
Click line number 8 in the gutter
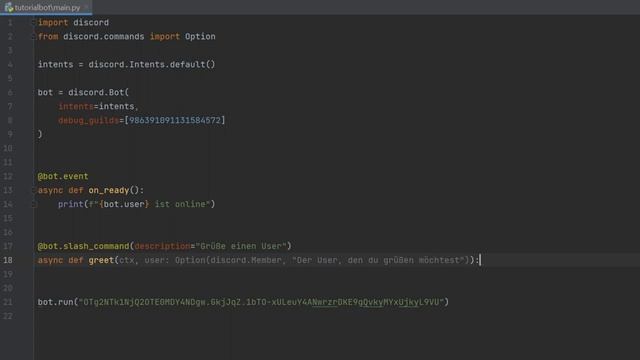10,120
